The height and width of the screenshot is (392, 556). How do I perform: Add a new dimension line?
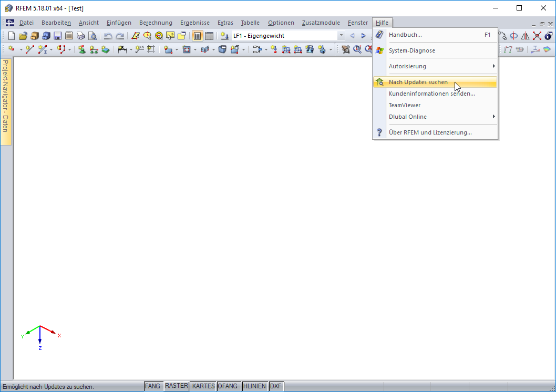pyautogui.click(x=122, y=49)
